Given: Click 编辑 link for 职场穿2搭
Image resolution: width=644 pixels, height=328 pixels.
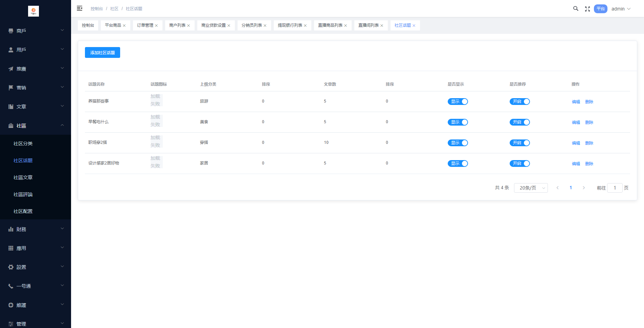Looking at the screenshot, I should (x=576, y=143).
